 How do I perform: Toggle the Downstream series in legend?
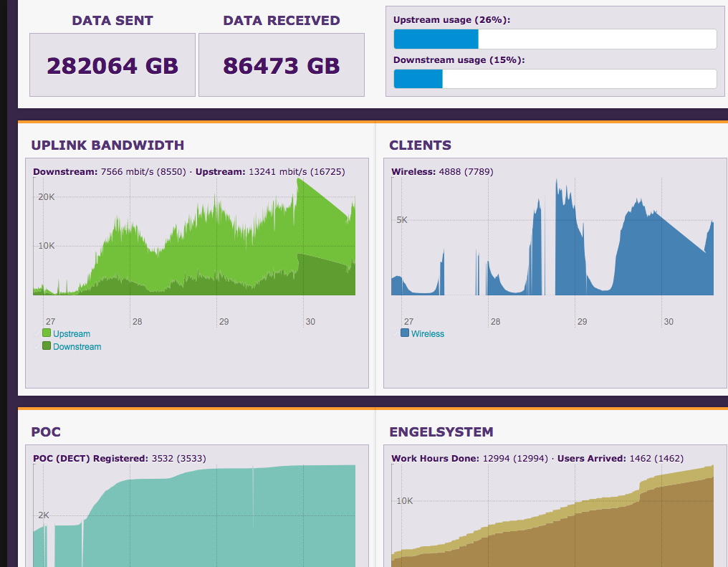[77, 347]
